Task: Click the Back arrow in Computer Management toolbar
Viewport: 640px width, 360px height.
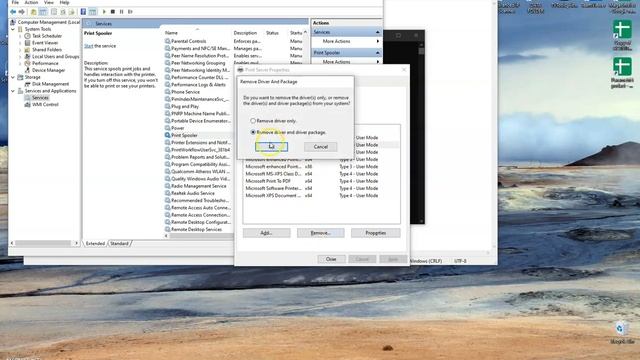Action: [x=13, y=11]
